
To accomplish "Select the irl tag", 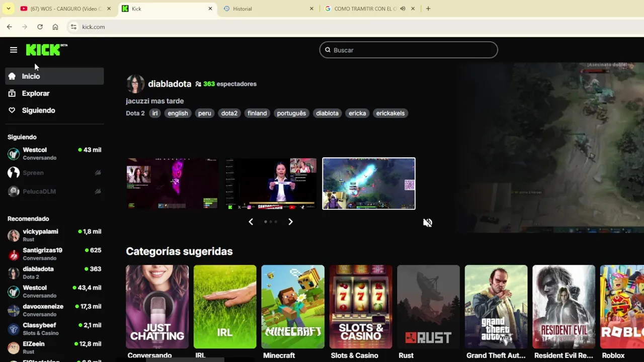I will 155,113.
